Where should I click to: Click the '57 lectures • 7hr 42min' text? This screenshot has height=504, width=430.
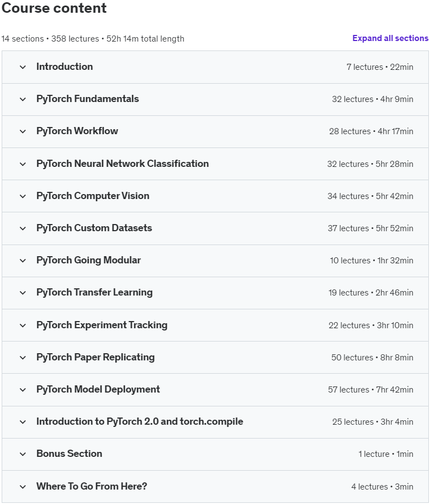[371, 390]
